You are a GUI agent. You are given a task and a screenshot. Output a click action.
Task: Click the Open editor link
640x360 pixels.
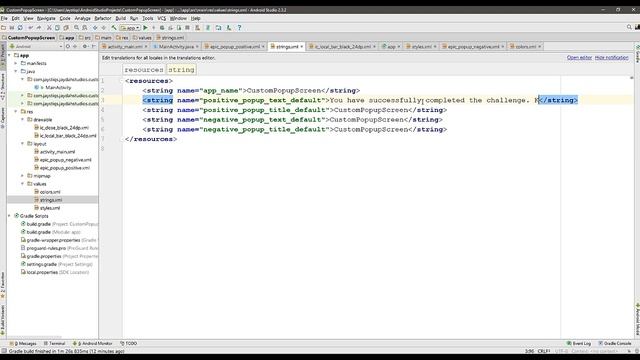[579, 58]
